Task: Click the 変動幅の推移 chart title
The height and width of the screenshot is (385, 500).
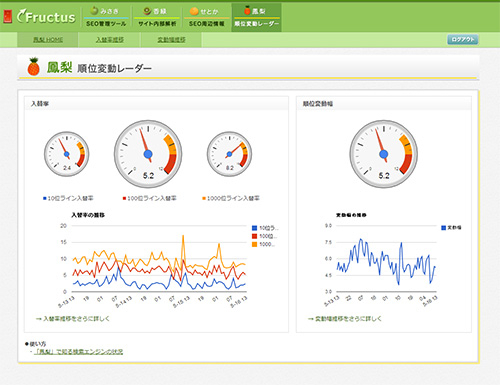Action: [x=351, y=215]
